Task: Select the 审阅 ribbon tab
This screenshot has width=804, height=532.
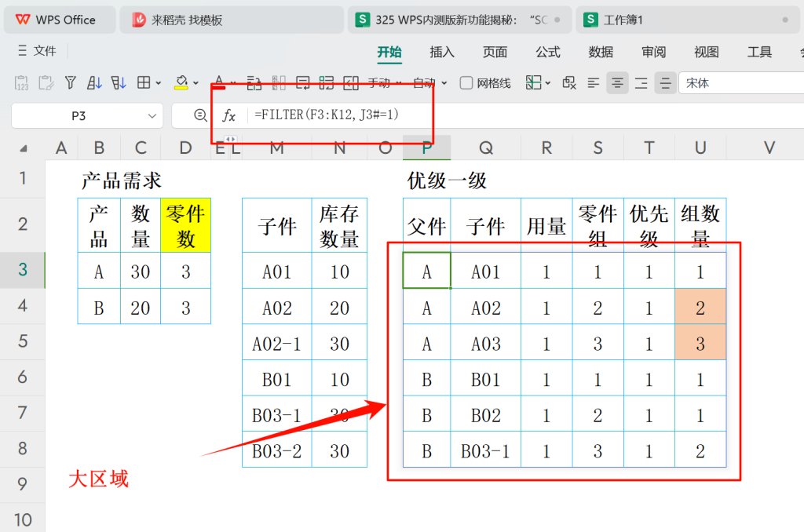Action: tap(653, 52)
